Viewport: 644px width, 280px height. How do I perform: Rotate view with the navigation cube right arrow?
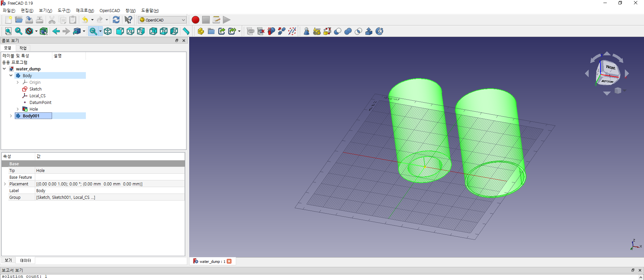[627, 73]
